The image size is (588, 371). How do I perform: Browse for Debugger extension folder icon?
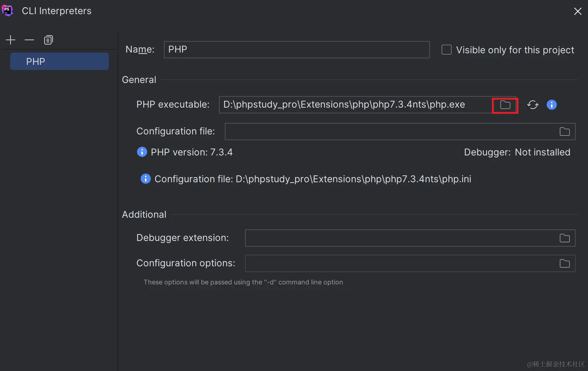(564, 238)
